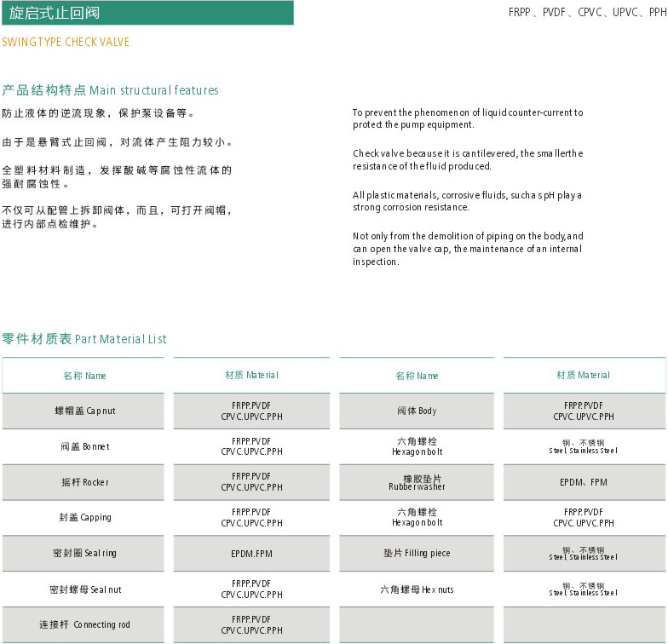The height and width of the screenshot is (644, 668).
Task: Click the EPDM.FPM material cell beside Seal ring
Action: point(251,553)
